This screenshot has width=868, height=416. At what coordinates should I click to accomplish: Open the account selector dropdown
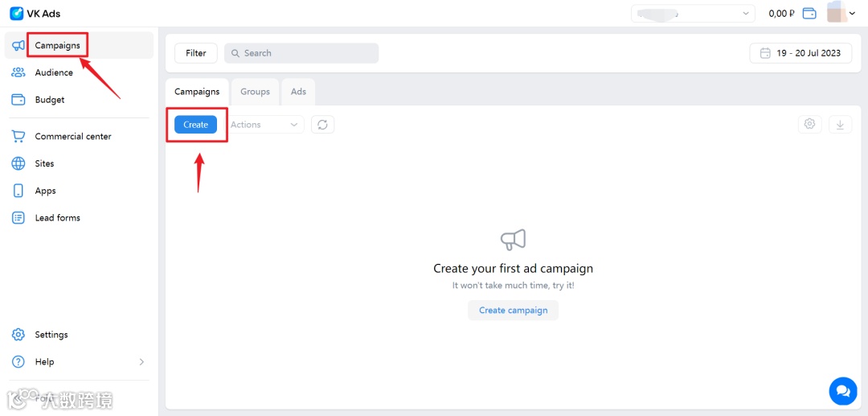point(693,14)
